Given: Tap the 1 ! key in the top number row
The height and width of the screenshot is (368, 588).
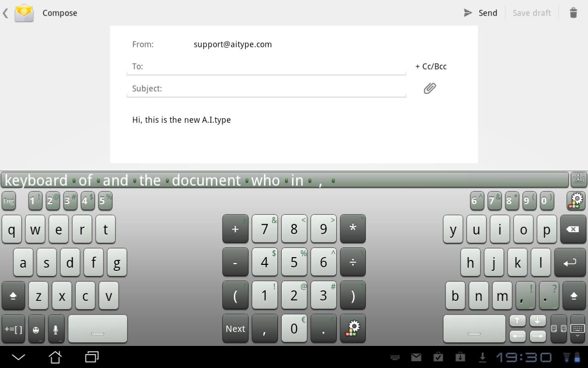Looking at the screenshot, I should [35, 201].
